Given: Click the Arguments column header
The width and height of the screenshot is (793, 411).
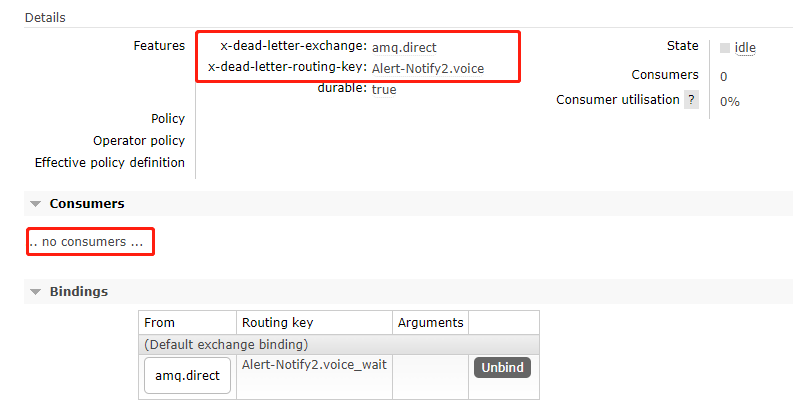Looking at the screenshot, I should (430, 323).
